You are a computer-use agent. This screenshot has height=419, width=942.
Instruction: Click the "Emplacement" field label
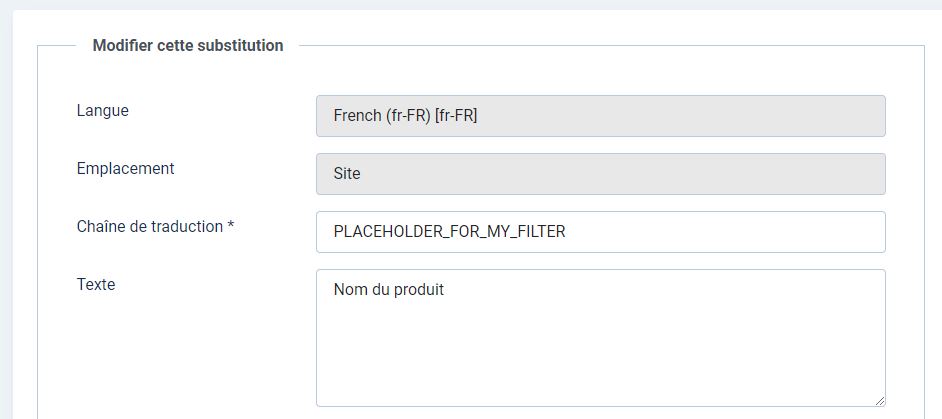(x=125, y=169)
